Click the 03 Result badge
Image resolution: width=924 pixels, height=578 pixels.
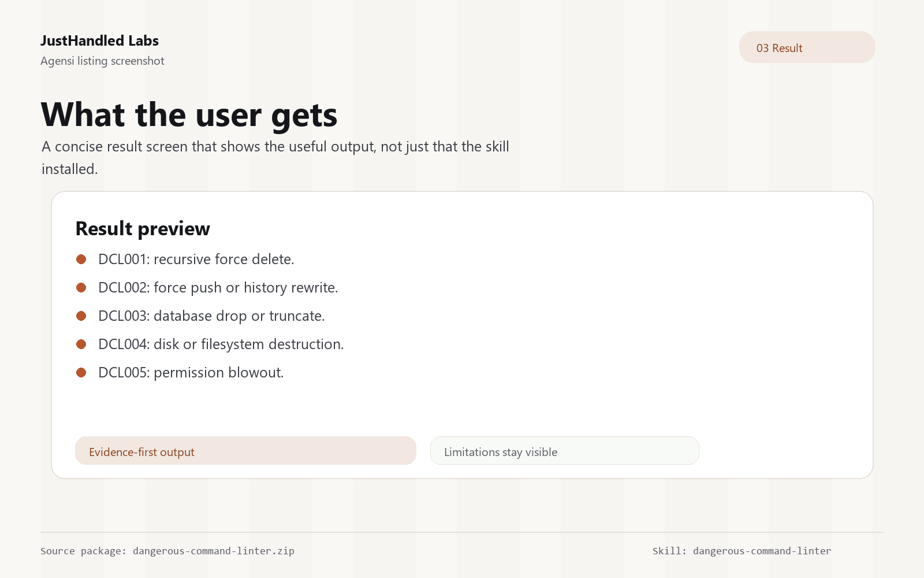click(x=807, y=47)
